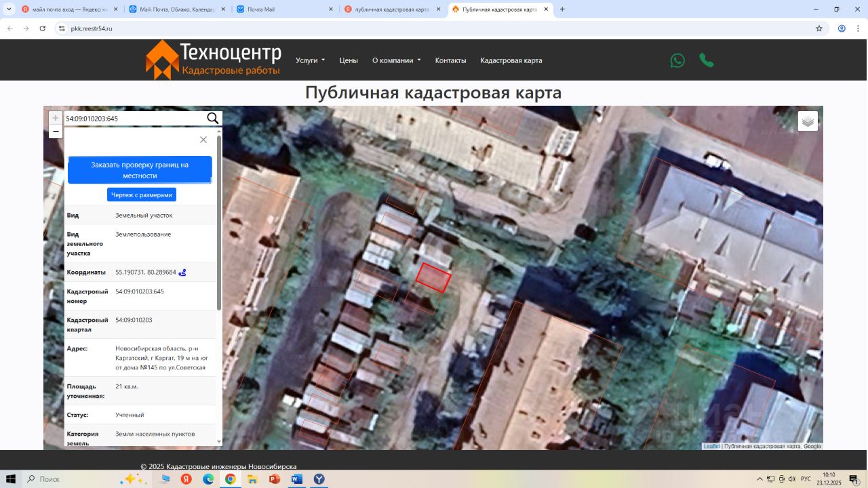Viewport: 868px width, 488px height.
Task: Expand the О компании dropdown menu
Action: (x=397, y=60)
